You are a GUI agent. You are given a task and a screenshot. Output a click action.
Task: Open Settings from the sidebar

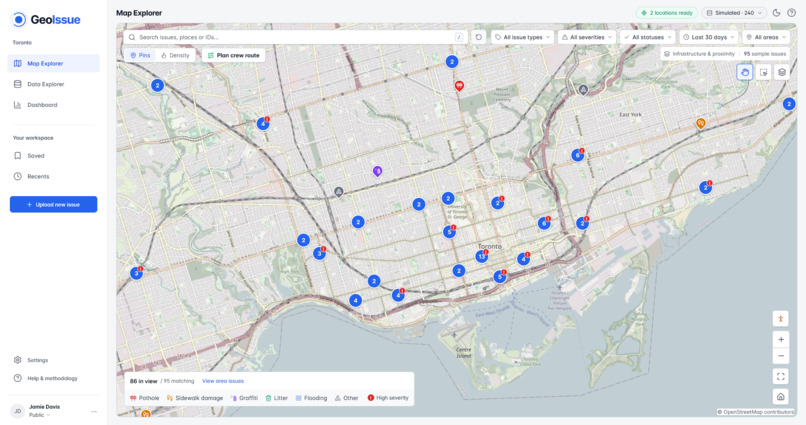pyautogui.click(x=53, y=360)
